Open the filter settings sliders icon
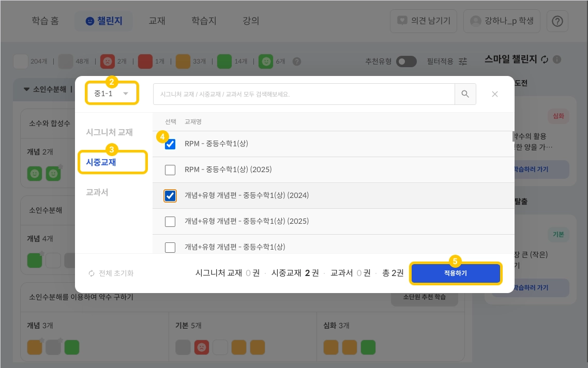This screenshot has height=368, width=588. click(x=463, y=61)
